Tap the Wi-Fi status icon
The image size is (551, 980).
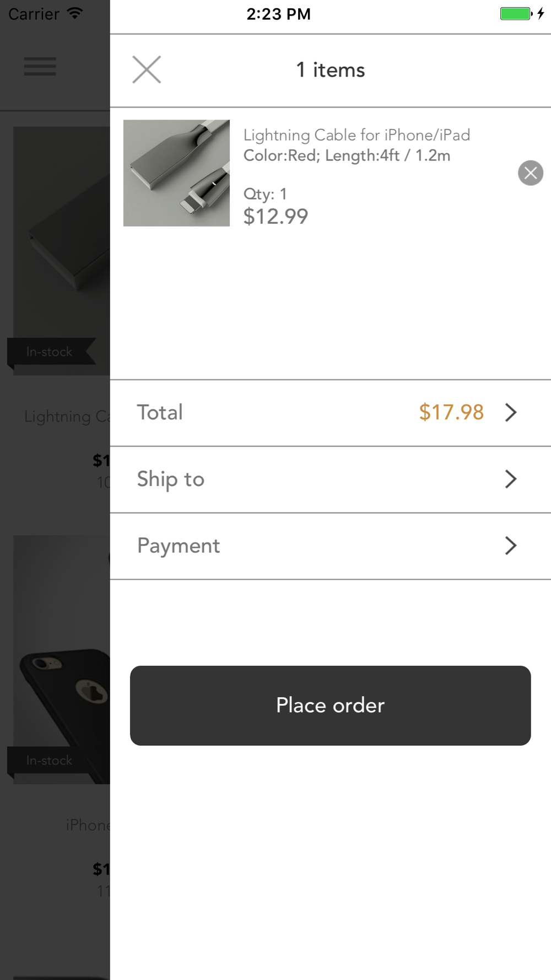click(x=74, y=13)
